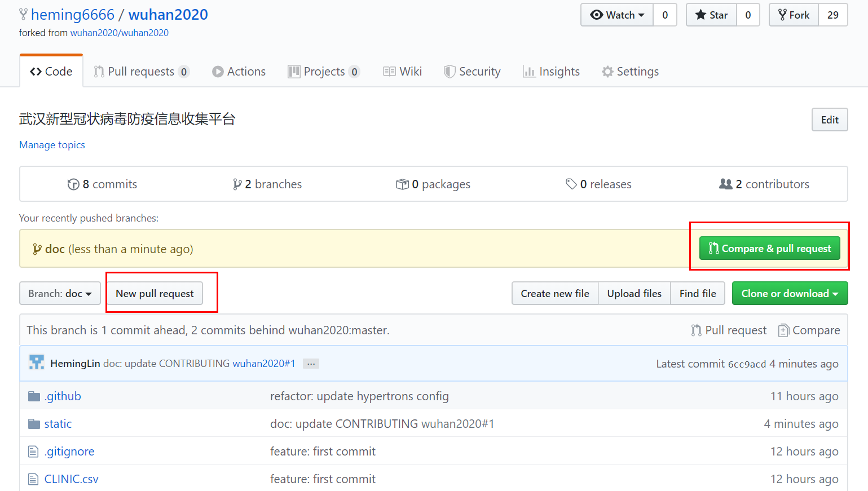Open the 0 releases link
The height and width of the screenshot is (491, 868).
598,184
